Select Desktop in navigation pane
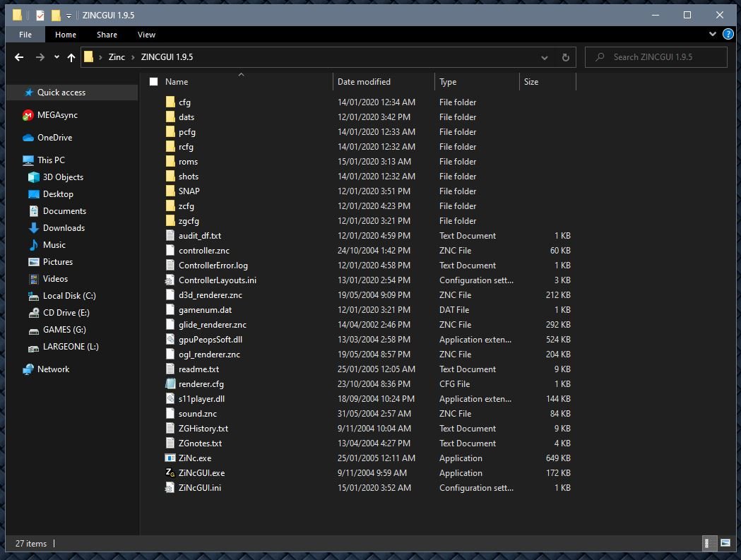 pos(58,194)
